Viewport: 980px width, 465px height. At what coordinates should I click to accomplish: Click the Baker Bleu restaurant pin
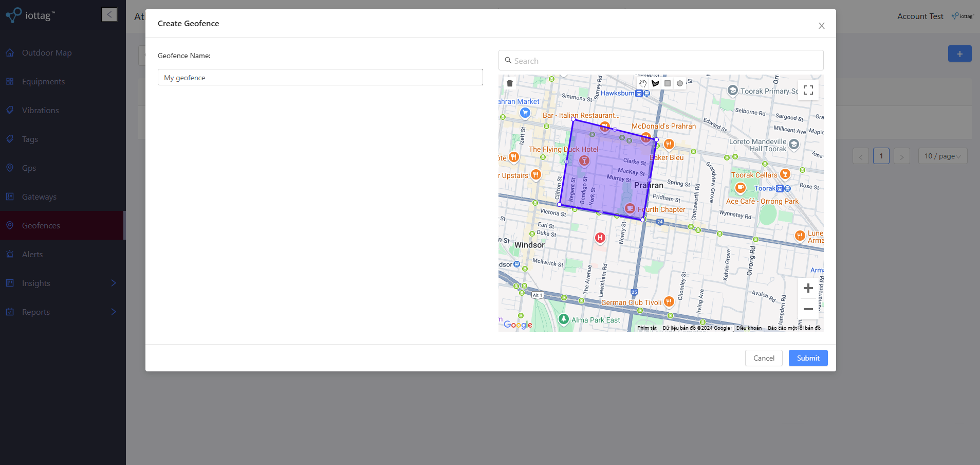click(669, 145)
